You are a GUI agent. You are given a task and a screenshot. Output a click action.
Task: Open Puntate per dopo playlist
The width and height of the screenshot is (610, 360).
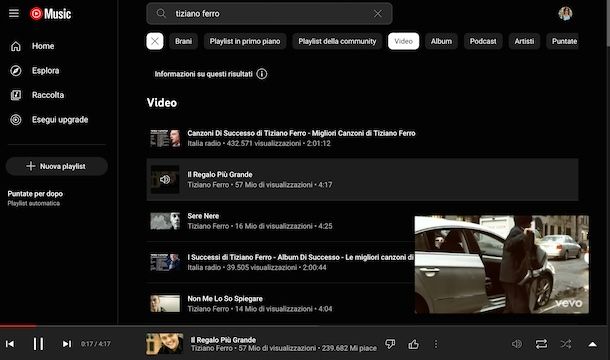[35, 198]
